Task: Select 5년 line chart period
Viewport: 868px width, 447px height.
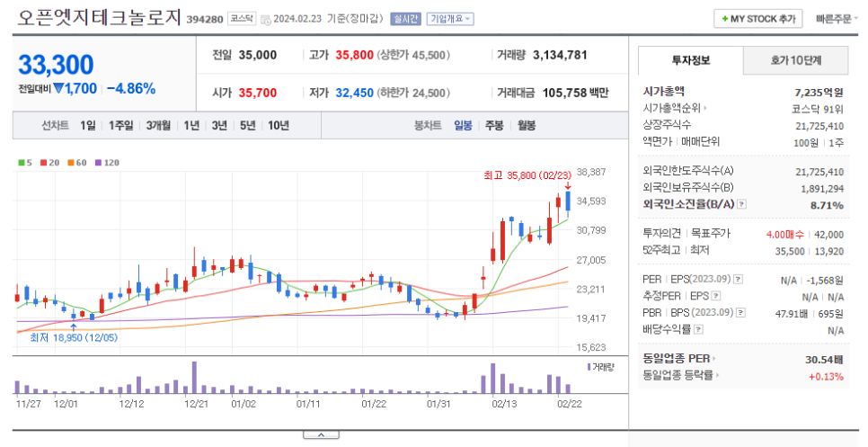Action: coord(247,126)
